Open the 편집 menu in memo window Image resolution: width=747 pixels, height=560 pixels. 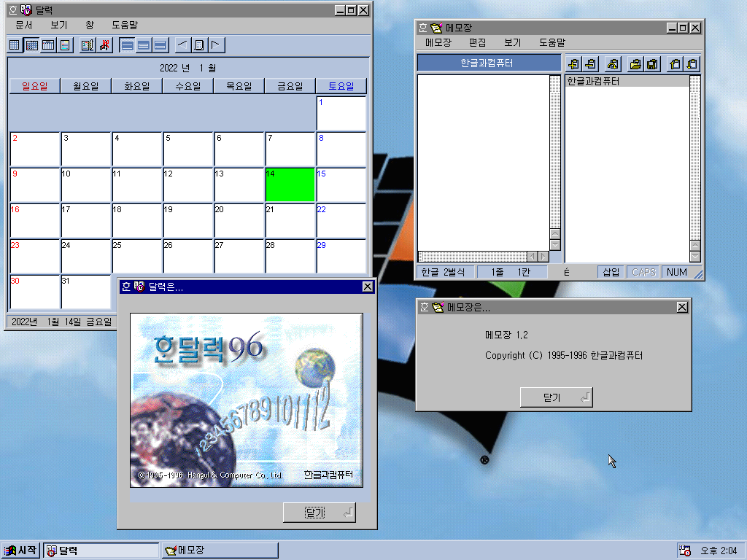[477, 43]
